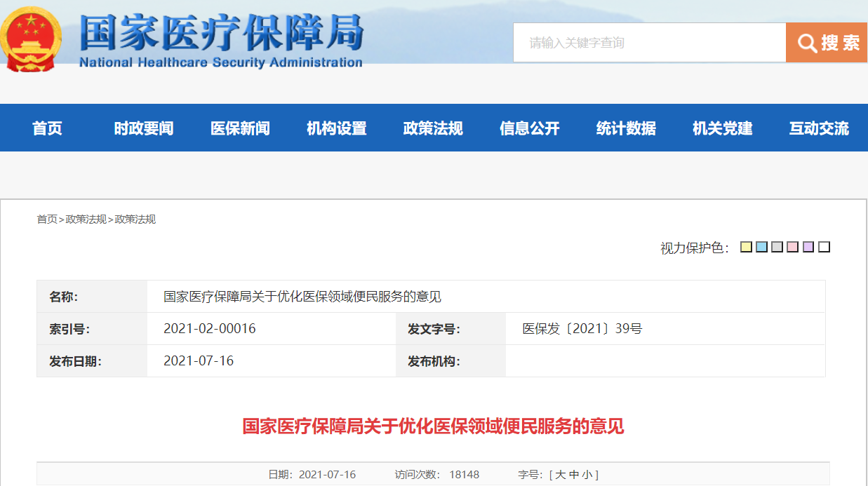Click the last 政策法规 breadcrumb link
The height and width of the screenshot is (486, 868).
pos(135,220)
